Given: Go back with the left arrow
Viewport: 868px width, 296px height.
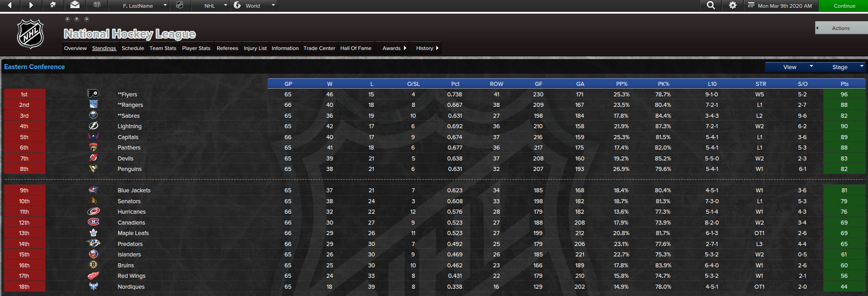Looking at the screenshot, I should point(10,5).
